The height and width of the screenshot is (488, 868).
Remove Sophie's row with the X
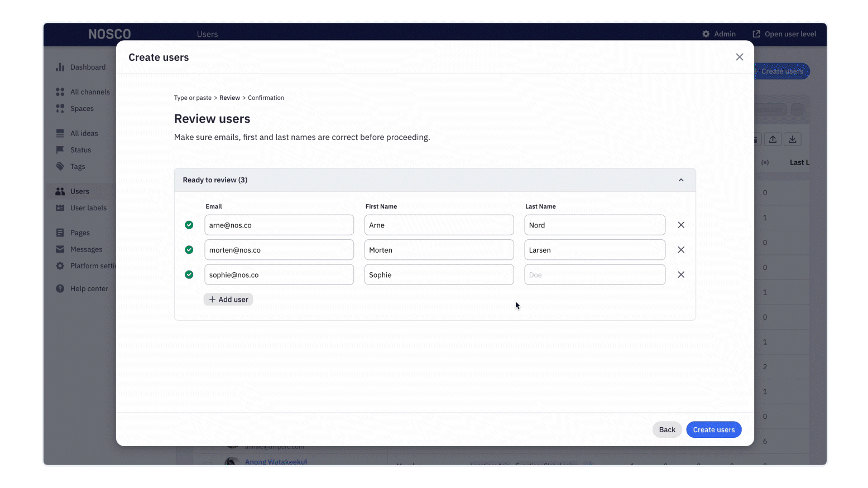[x=680, y=274]
